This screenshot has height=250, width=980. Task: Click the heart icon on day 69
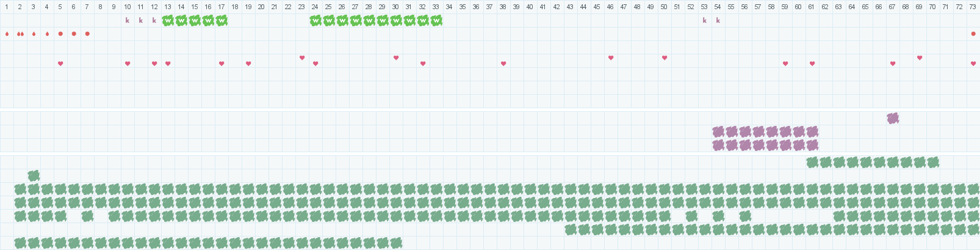pyautogui.click(x=920, y=57)
